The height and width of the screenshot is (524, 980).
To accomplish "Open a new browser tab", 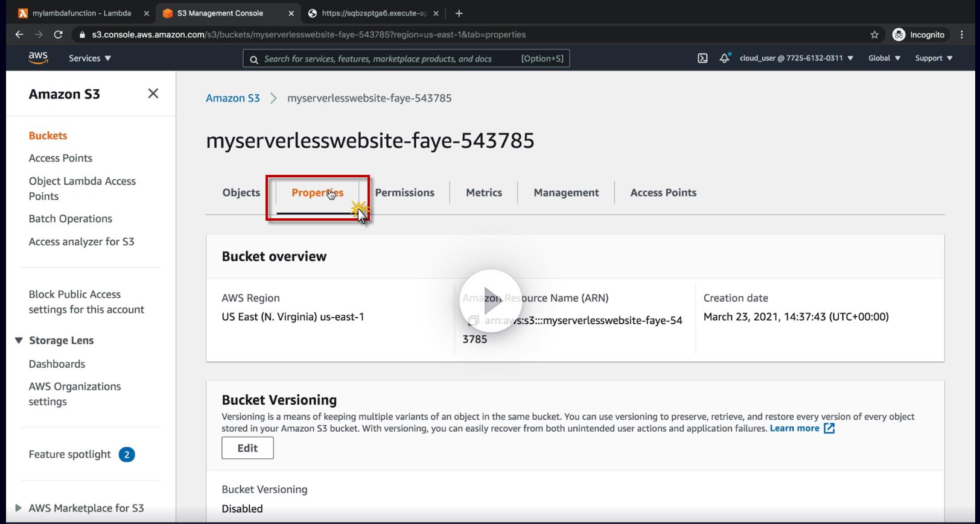I will point(459,13).
